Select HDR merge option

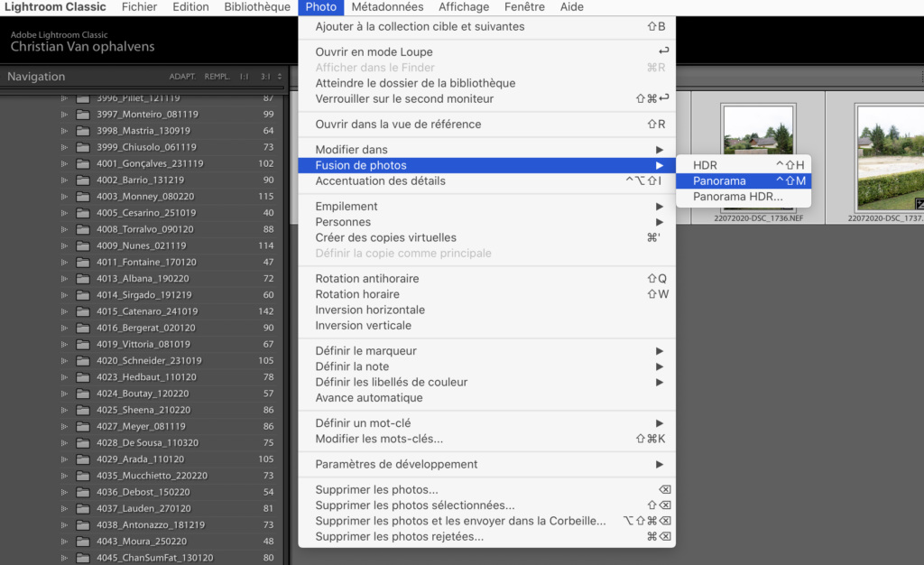coord(744,165)
